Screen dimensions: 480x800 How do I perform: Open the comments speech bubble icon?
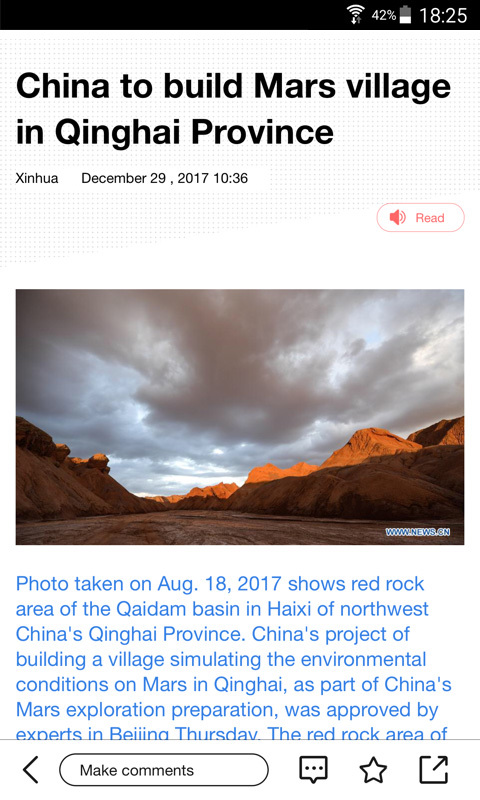313,770
